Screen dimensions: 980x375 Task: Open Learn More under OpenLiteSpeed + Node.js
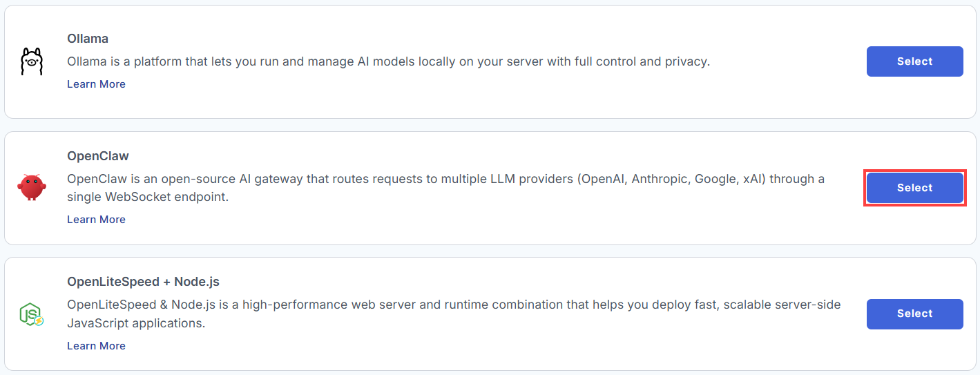pyautogui.click(x=96, y=346)
